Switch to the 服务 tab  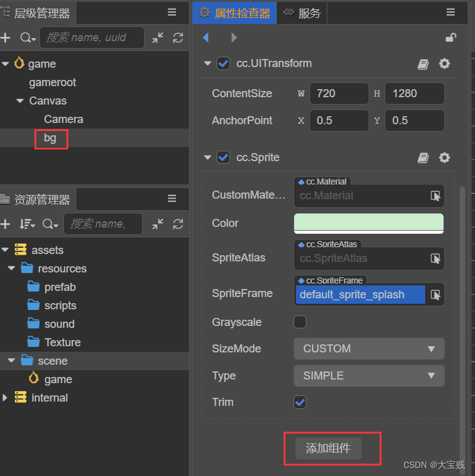click(x=302, y=13)
